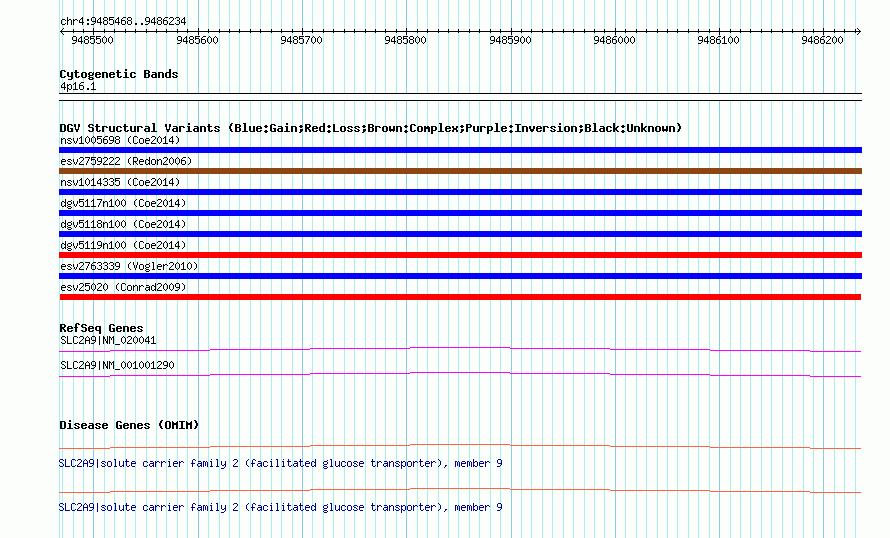890x538 pixels.
Task: Select the 9486100 ruler position label
Action: click(x=719, y=40)
